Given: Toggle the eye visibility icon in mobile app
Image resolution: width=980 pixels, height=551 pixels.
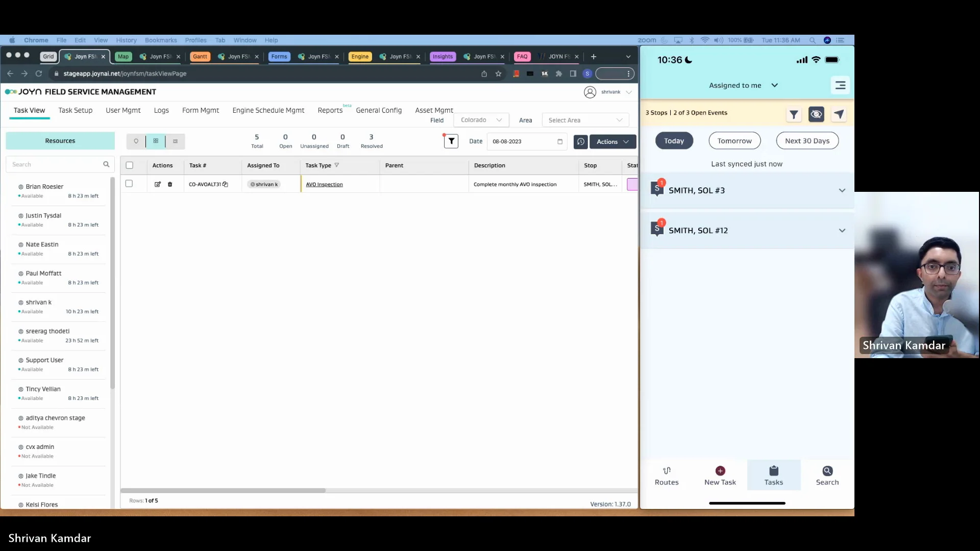Looking at the screenshot, I should tap(816, 114).
